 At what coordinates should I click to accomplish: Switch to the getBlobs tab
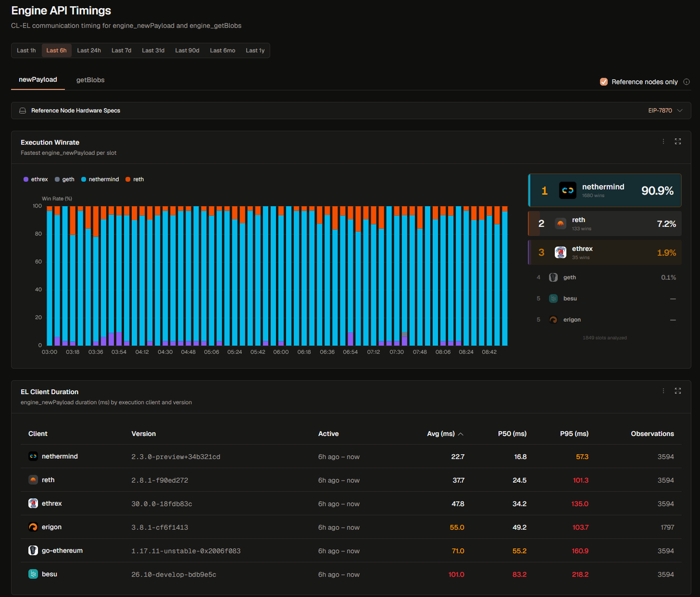pos(90,80)
